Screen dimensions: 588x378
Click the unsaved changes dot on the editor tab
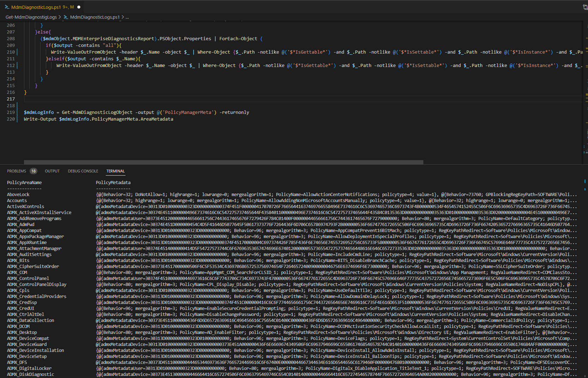(x=79, y=7)
